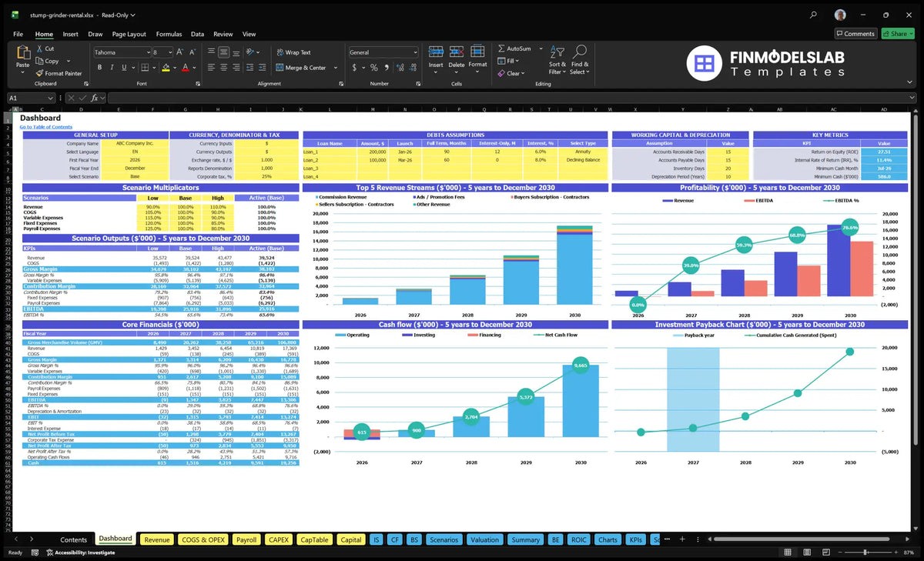Viewport: 924px width, 561px height.
Task: Click the AutoSum sigma button
Action: 514,48
